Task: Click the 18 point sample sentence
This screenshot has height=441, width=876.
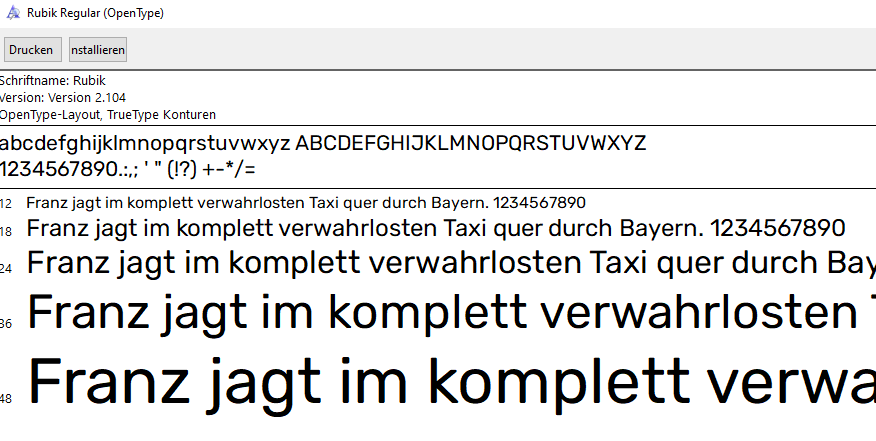Action: click(435, 229)
